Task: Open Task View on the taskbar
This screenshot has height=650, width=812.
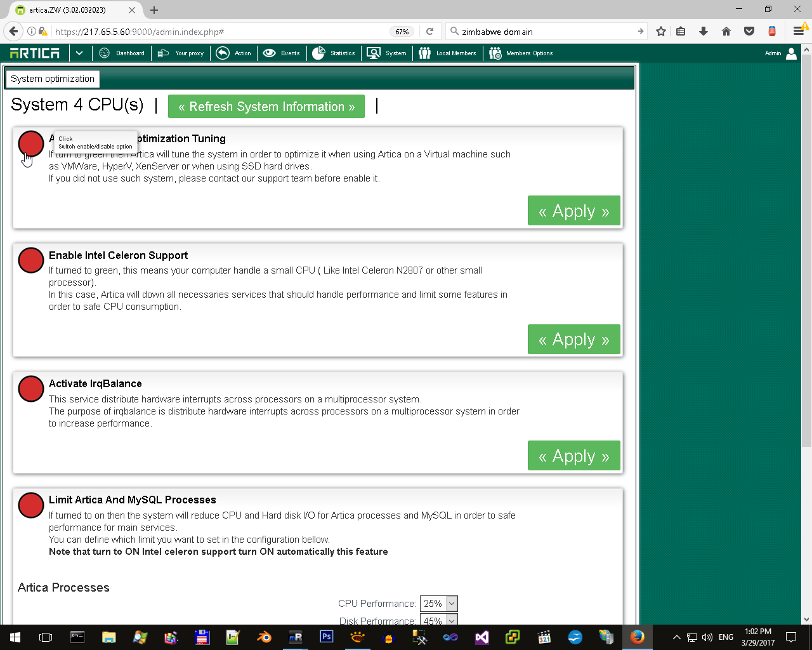Action: click(x=46, y=637)
